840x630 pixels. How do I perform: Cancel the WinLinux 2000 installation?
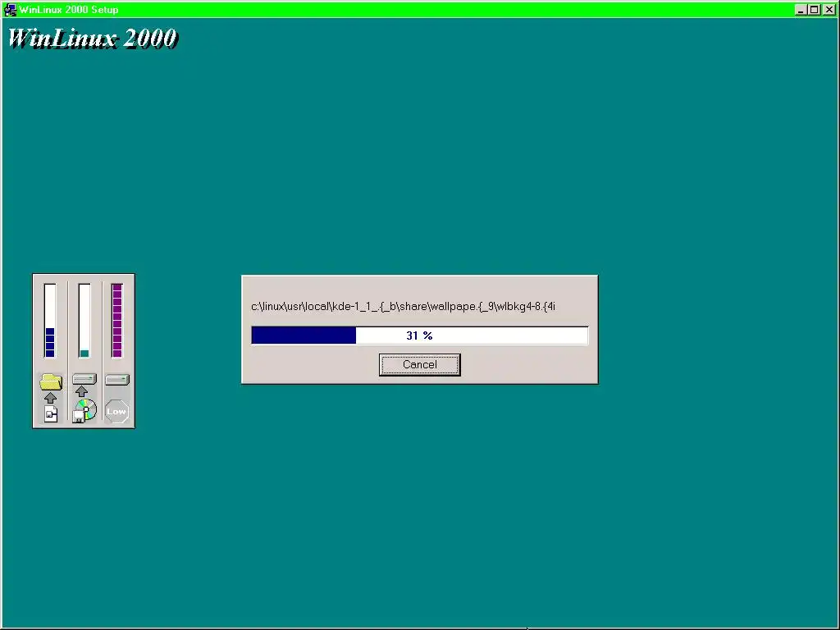coord(419,365)
